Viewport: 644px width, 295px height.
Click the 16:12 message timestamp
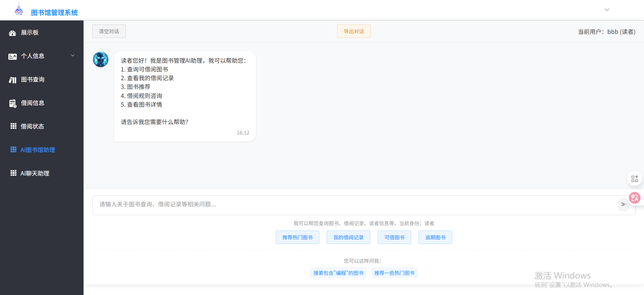[243, 133]
